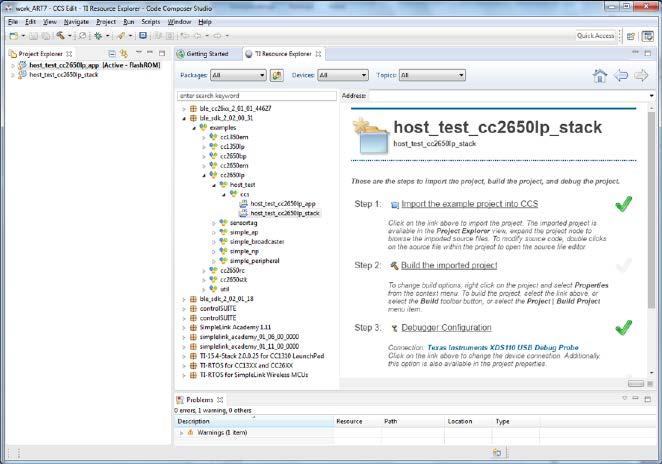Click the Search toolbar icon
The height and width of the screenshot is (464, 662).
tap(121, 36)
